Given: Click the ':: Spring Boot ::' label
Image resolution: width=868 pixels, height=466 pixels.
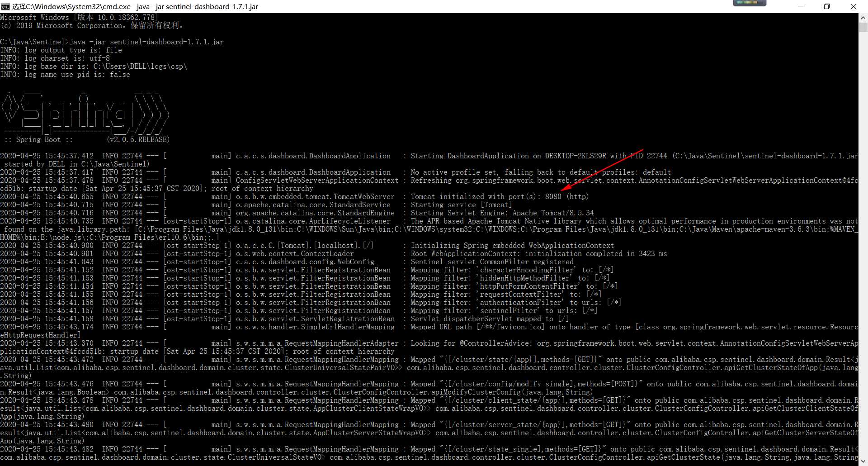Looking at the screenshot, I should click(x=38, y=140).
